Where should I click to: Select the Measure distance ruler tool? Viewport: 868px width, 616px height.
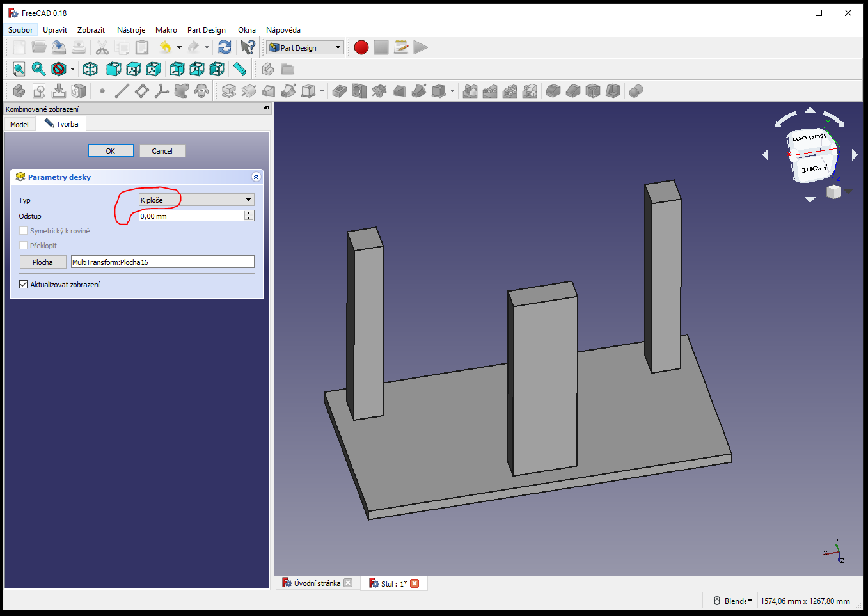pos(240,69)
